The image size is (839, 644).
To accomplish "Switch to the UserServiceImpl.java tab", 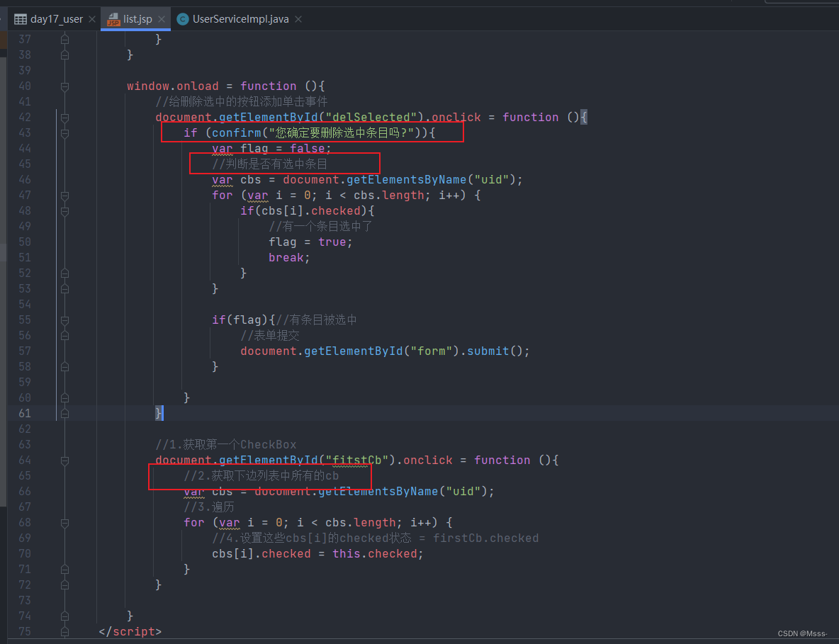I will click(x=240, y=19).
